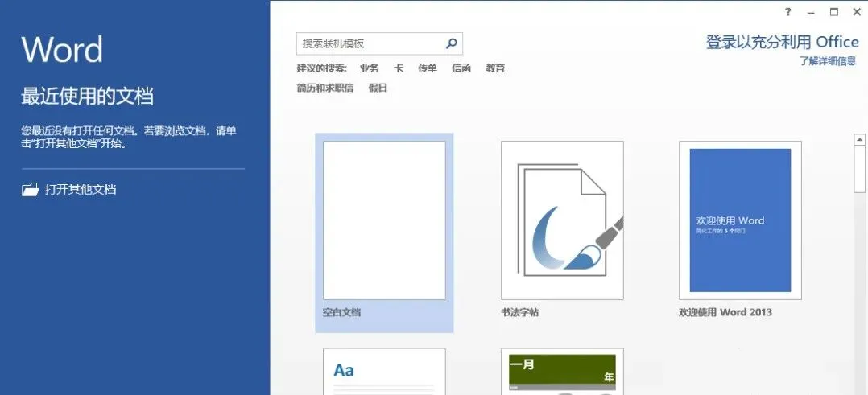Open the 欢迎使用 Word 2013 template thumbnail
The width and height of the screenshot is (868, 395).
click(x=740, y=220)
